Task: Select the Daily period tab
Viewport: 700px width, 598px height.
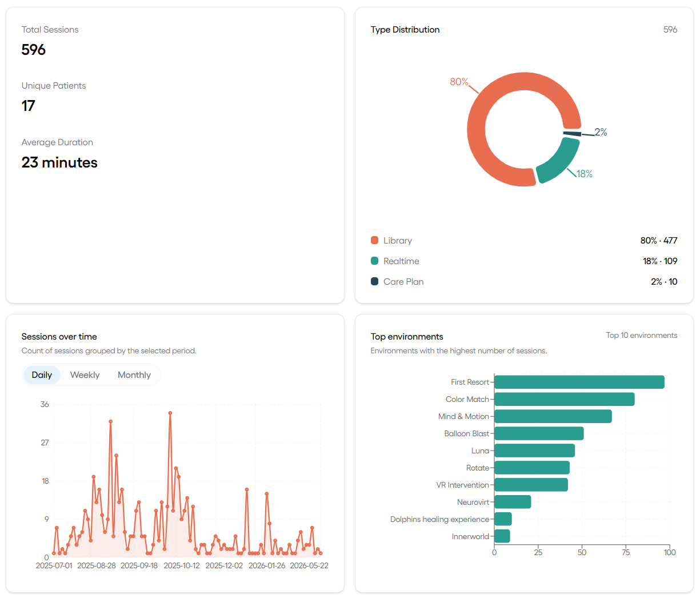Action: [x=42, y=375]
